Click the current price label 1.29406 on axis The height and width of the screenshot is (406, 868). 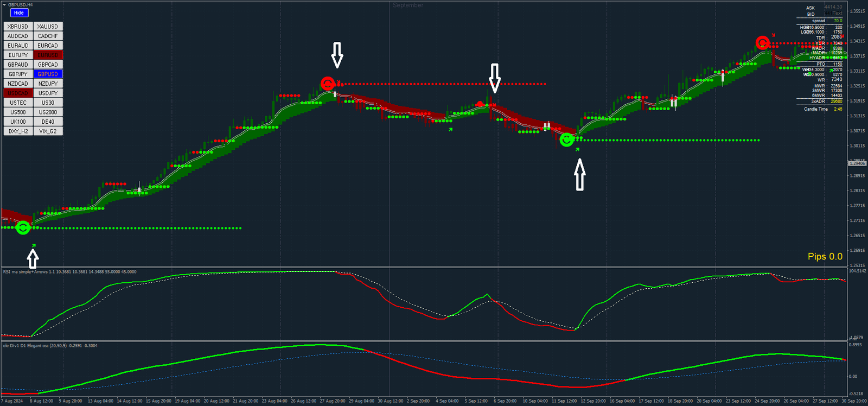click(x=857, y=163)
